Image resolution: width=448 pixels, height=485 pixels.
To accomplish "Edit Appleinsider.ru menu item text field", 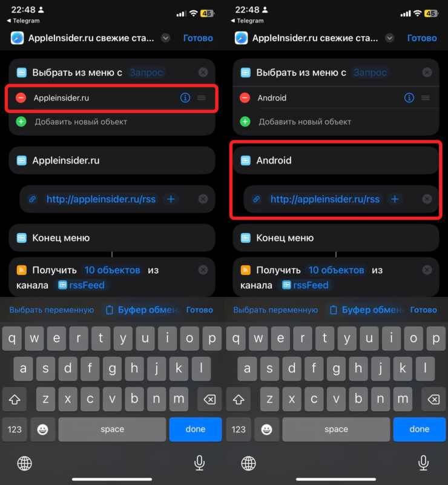I will (104, 98).
